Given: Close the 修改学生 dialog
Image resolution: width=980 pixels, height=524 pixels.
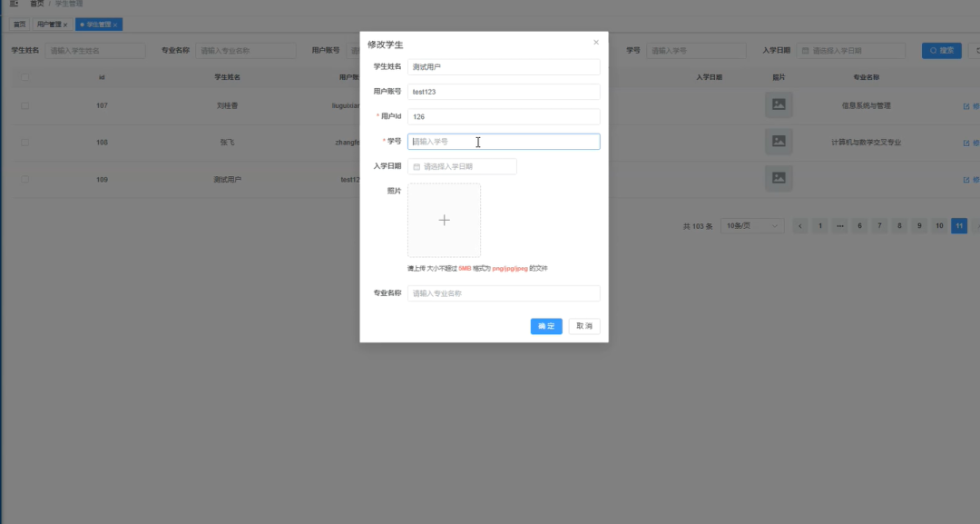Looking at the screenshot, I should (595, 43).
